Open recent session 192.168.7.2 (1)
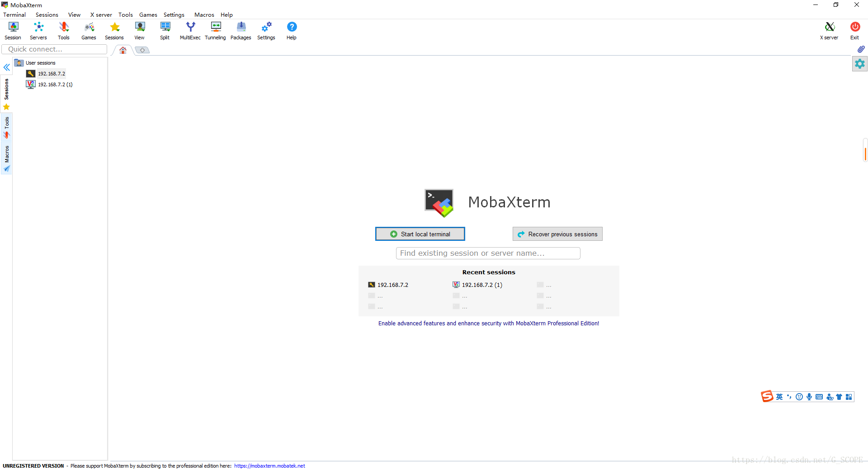 coord(477,285)
